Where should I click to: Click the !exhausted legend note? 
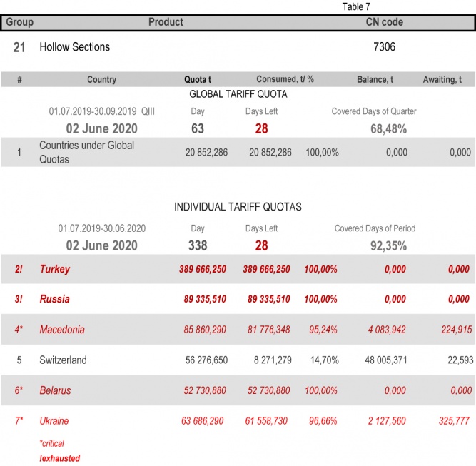[60, 458]
